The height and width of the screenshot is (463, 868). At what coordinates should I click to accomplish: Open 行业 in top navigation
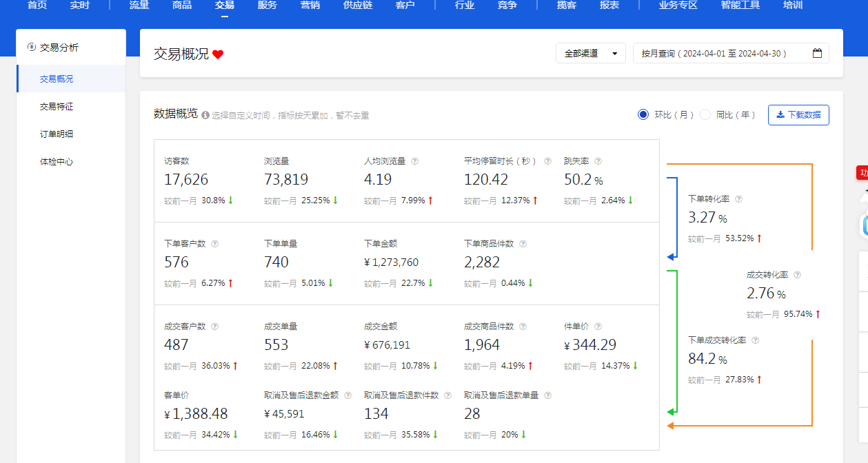(x=465, y=6)
